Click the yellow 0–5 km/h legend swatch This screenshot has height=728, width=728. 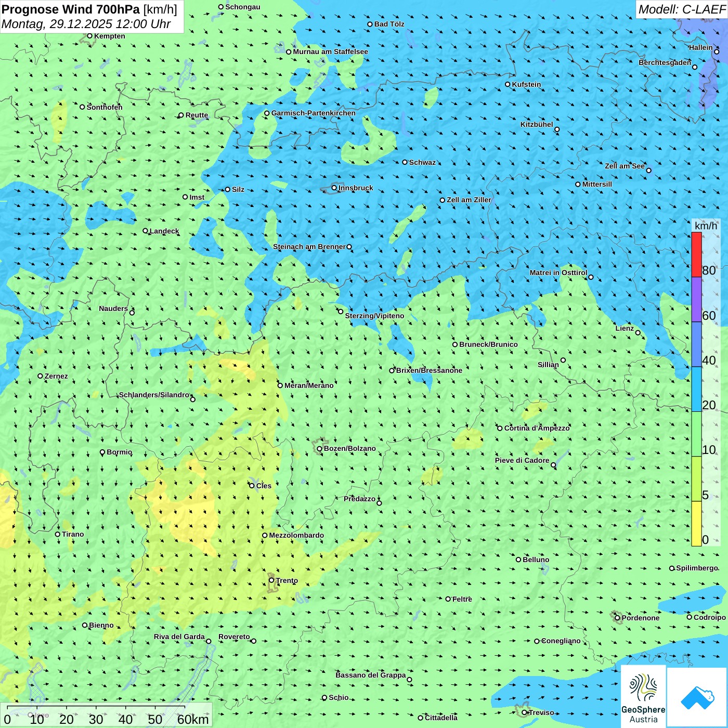point(696,523)
